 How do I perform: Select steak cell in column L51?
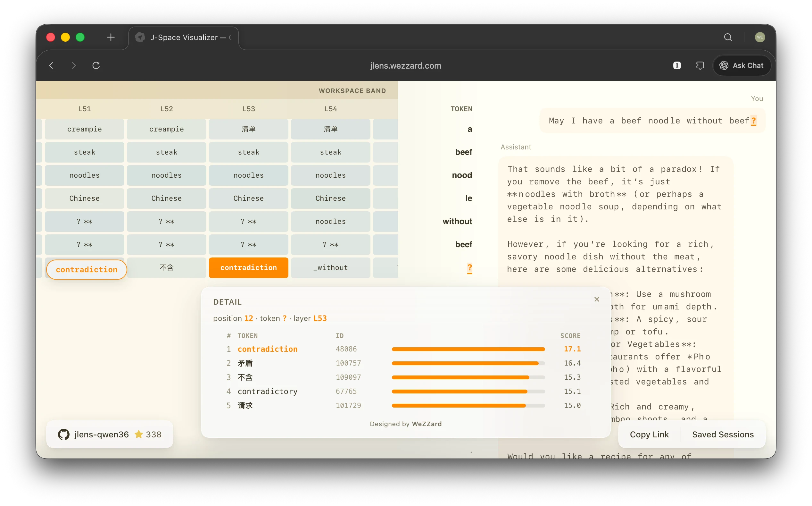click(85, 152)
